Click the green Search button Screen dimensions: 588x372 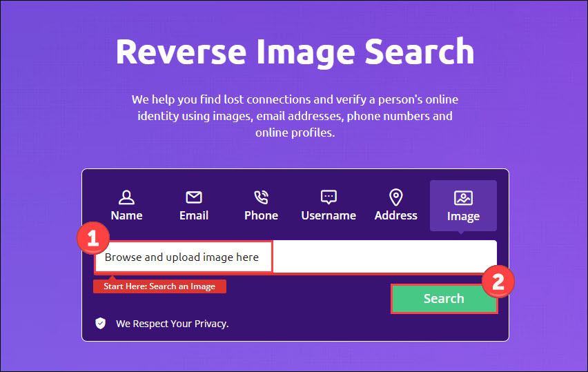tap(444, 299)
